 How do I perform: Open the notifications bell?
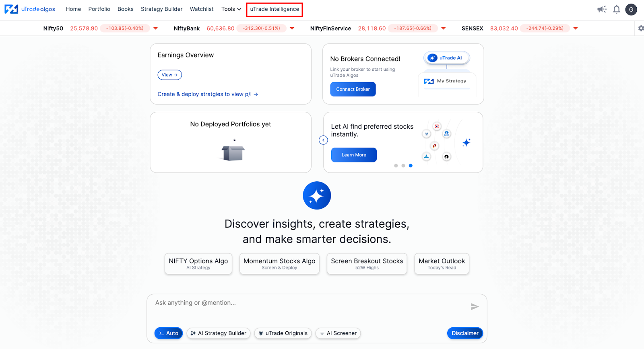click(616, 9)
